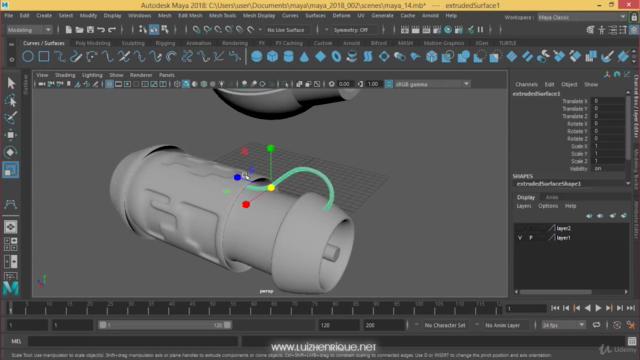Choose the Scale tool in toolbox
Viewport: 640px width, 360px height.
coord(11,170)
